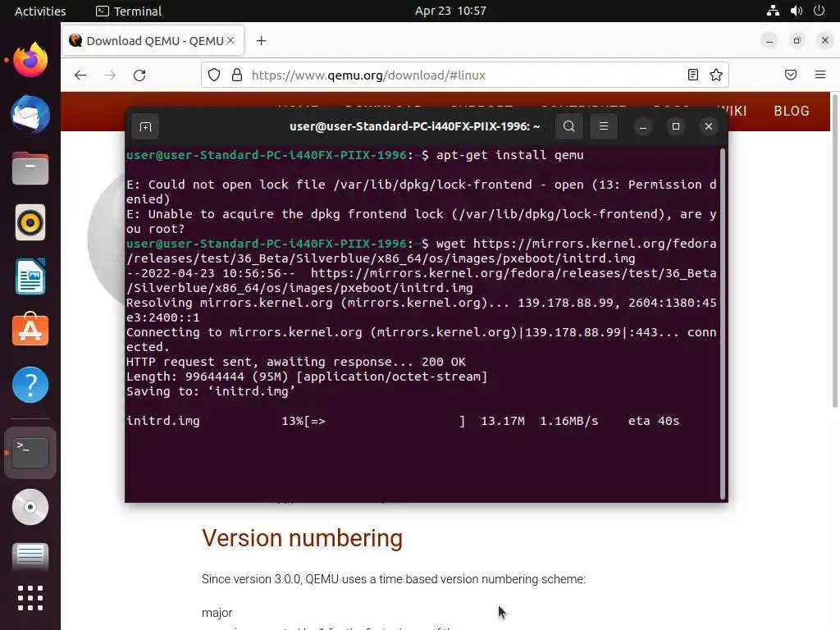The height and width of the screenshot is (630, 840).
Task: Open the clock and calendar panel
Action: tap(450, 11)
